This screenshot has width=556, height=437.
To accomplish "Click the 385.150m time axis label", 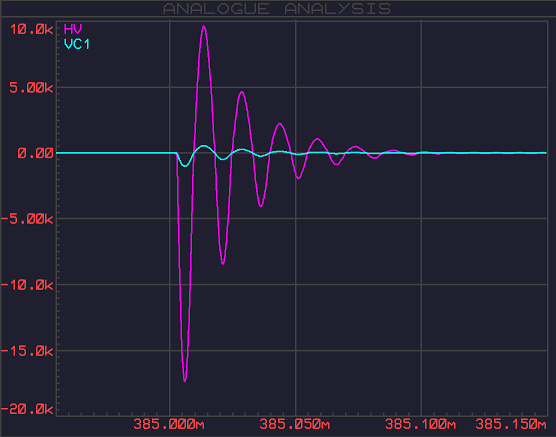I will 511,424.
